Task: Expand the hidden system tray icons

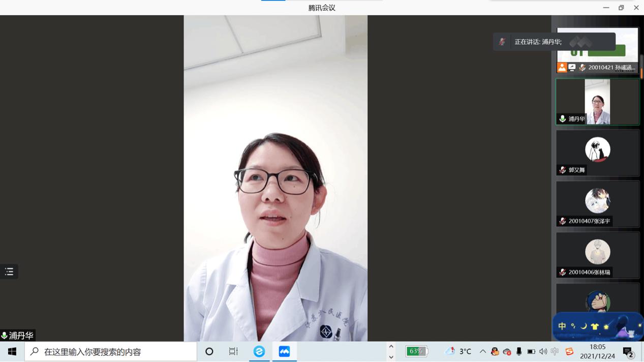Action: point(482,351)
